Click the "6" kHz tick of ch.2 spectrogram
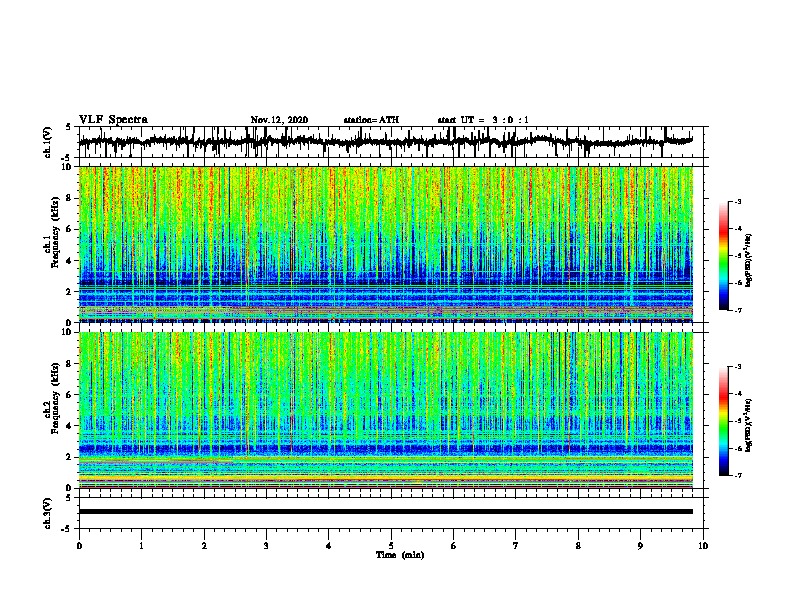Image resolution: width=792 pixels, height=612 pixels. [x=70, y=394]
